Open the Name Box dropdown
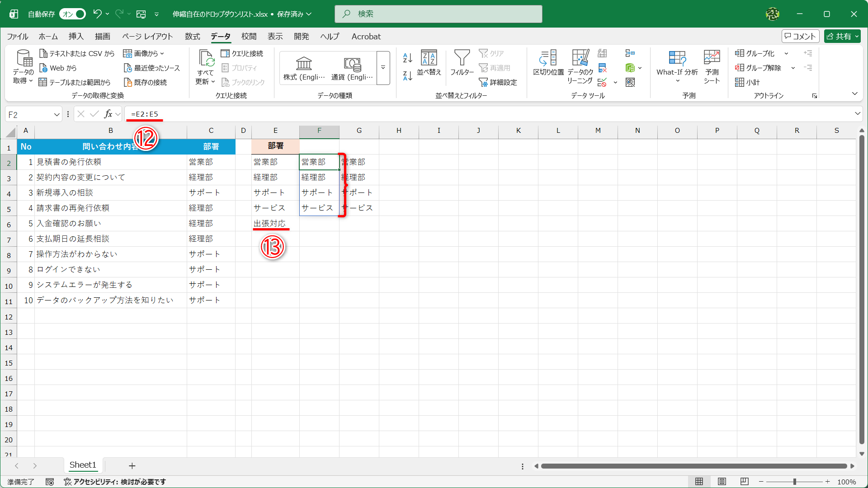 tap(56, 114)
